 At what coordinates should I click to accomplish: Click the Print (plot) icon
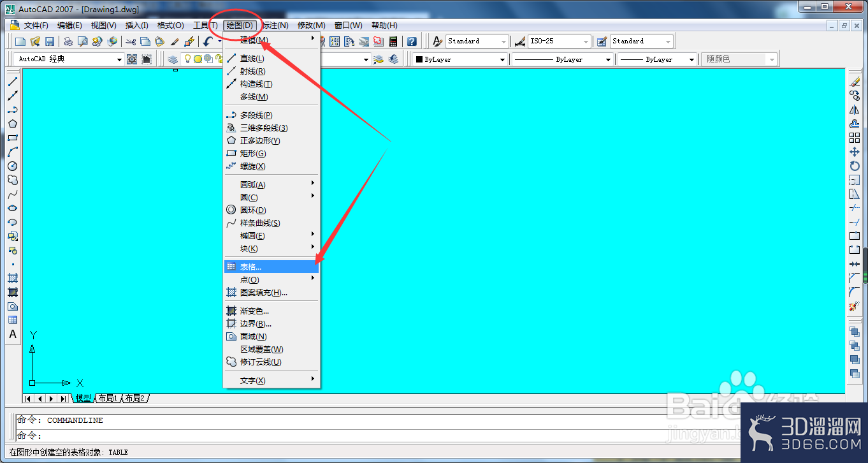[68, 41]
